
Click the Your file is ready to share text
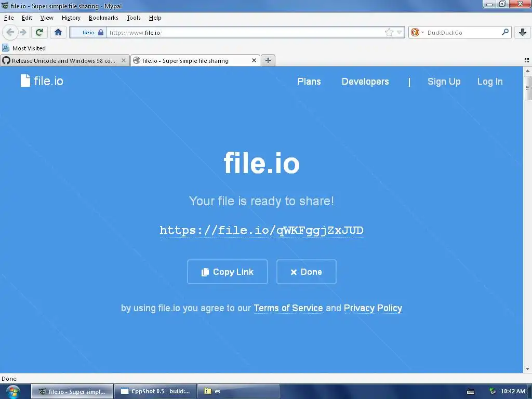coord(262,201)
